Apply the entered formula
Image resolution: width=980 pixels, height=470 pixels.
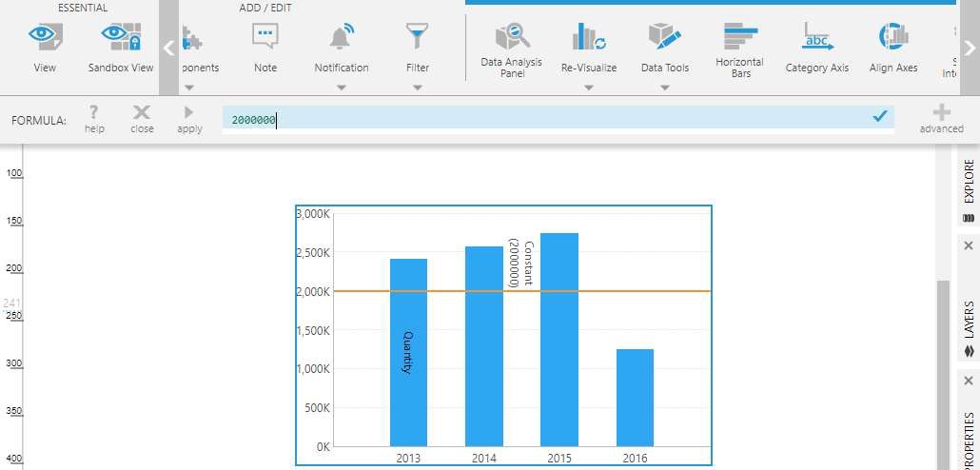point(189,113)
